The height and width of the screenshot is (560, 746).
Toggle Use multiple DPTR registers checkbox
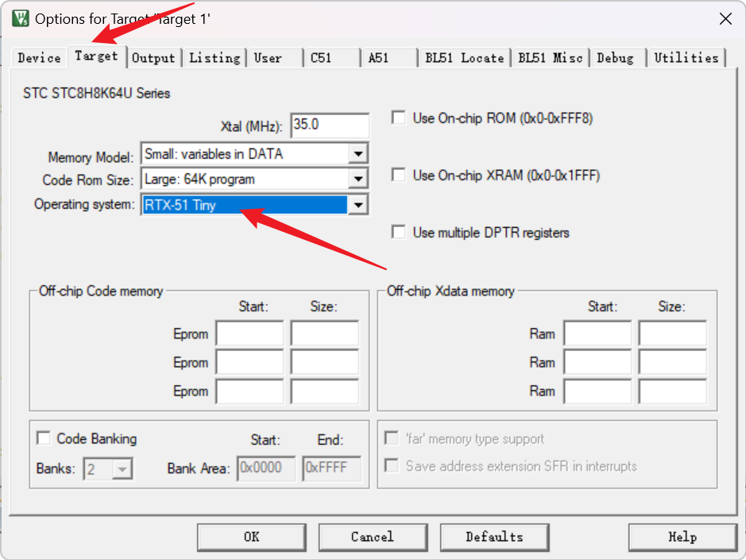pyautogui.click(x=399, y=232)
